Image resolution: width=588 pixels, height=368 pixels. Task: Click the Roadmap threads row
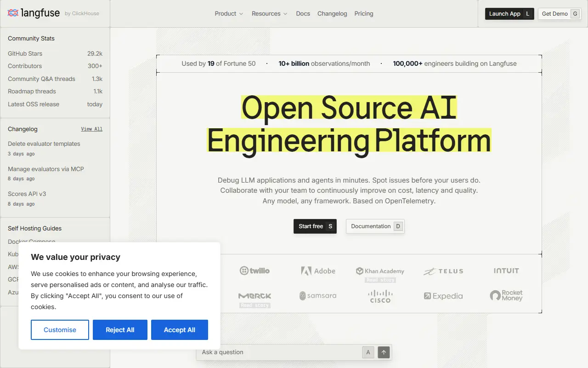55,92
